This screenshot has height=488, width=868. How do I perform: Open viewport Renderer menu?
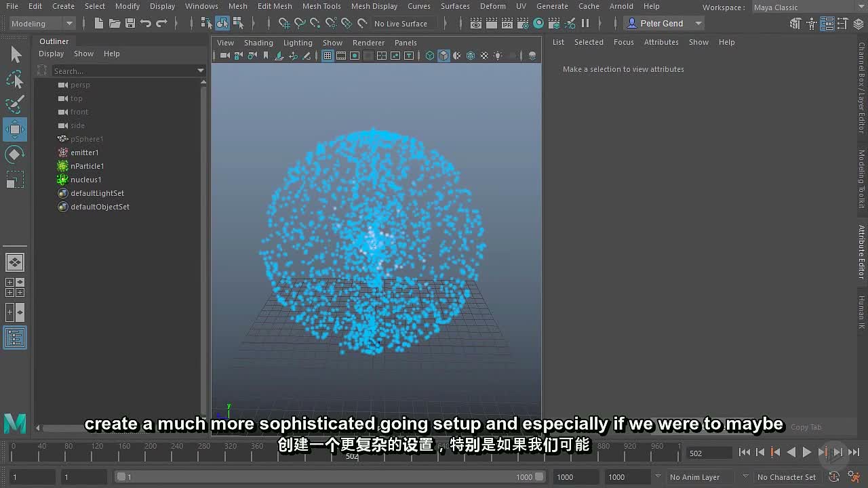368,43
